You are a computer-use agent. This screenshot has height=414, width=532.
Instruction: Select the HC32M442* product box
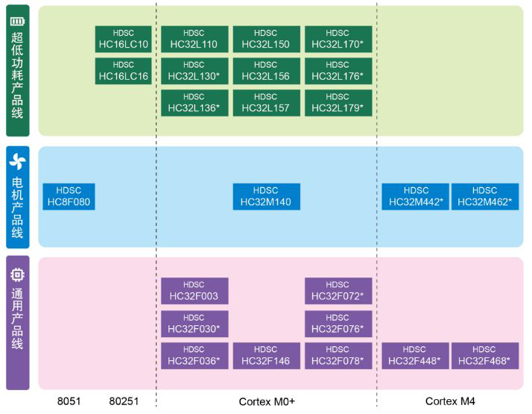[x=415, y=197]
